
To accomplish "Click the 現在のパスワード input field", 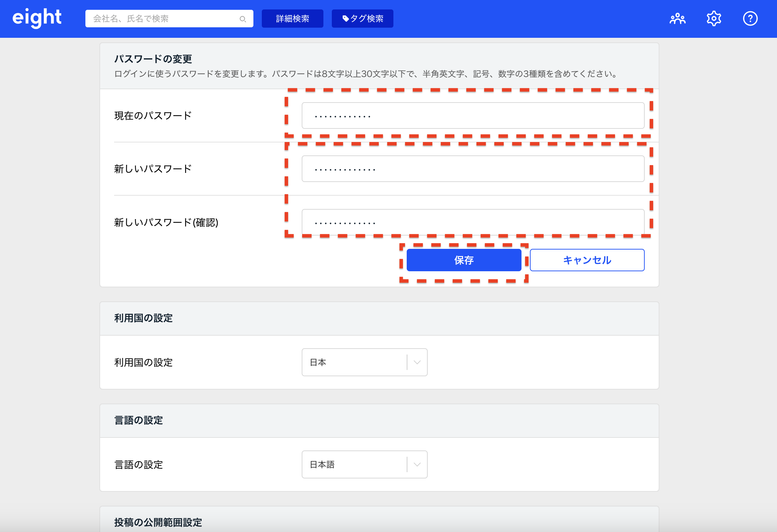I will click(x=472, y=115).
